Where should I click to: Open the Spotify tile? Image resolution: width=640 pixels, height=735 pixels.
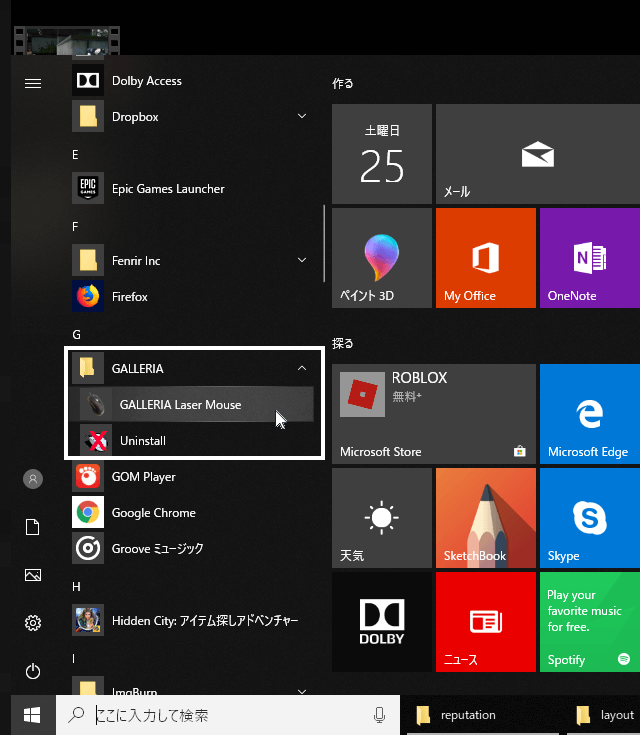pos(590,622)
